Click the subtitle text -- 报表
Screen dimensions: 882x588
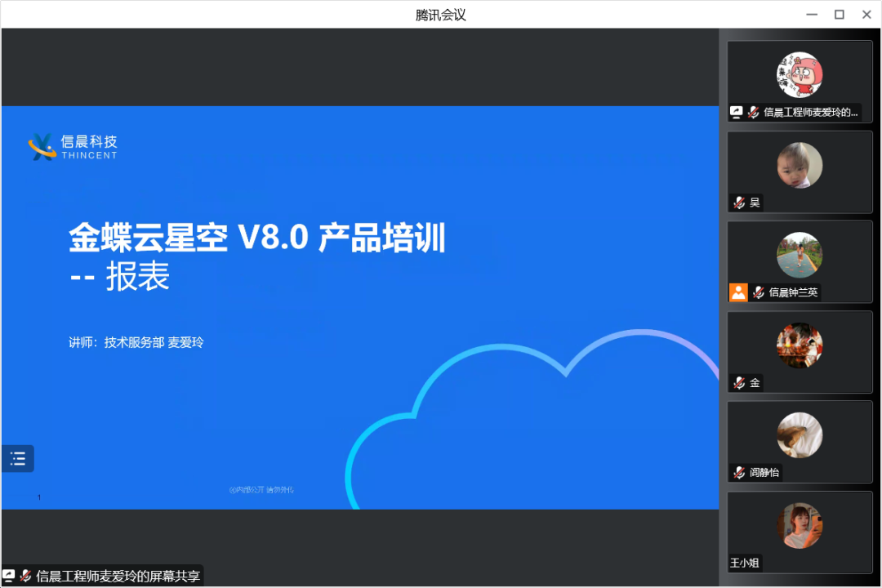pos(120,276)
